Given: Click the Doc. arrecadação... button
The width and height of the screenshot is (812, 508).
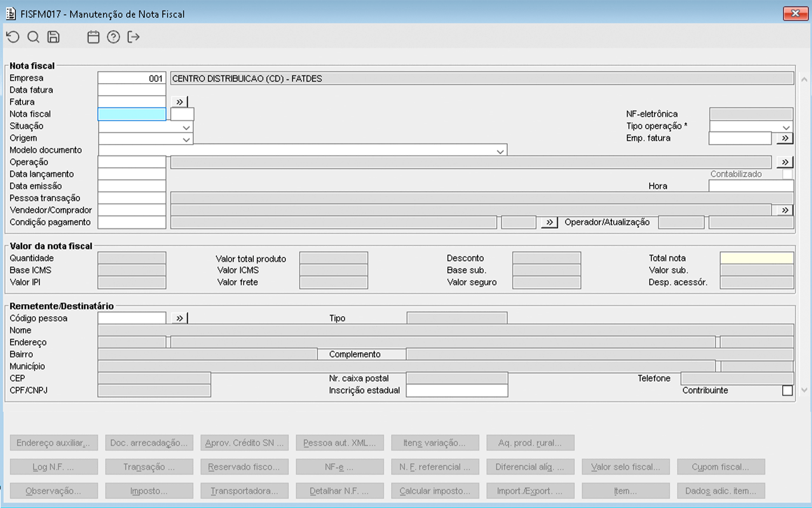Looking at the screenshot, I should [149, 443].
